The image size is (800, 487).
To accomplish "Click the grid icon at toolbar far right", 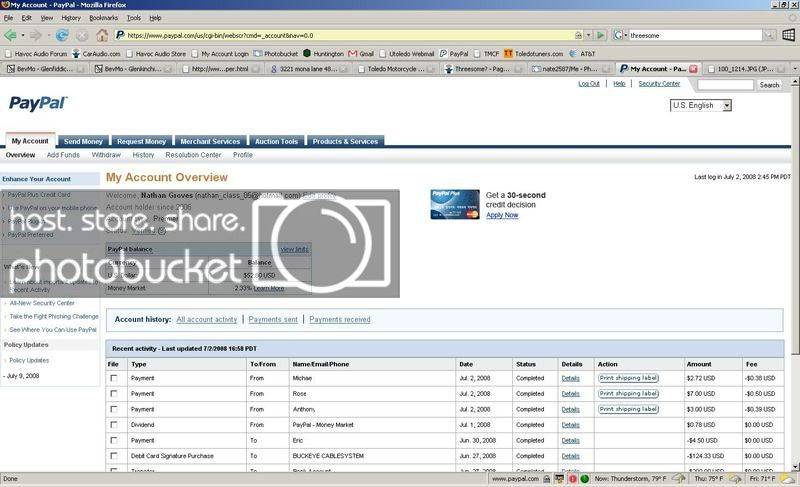I will [789, 35].
